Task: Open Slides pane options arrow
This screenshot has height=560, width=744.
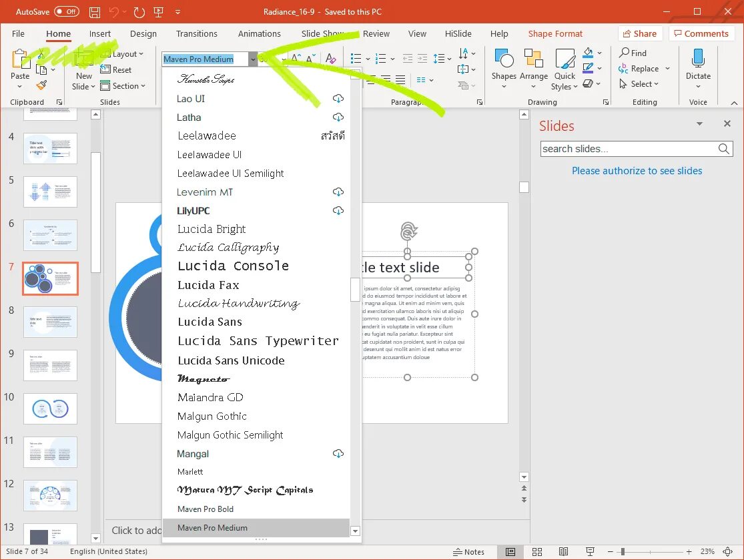Action: 699,124
